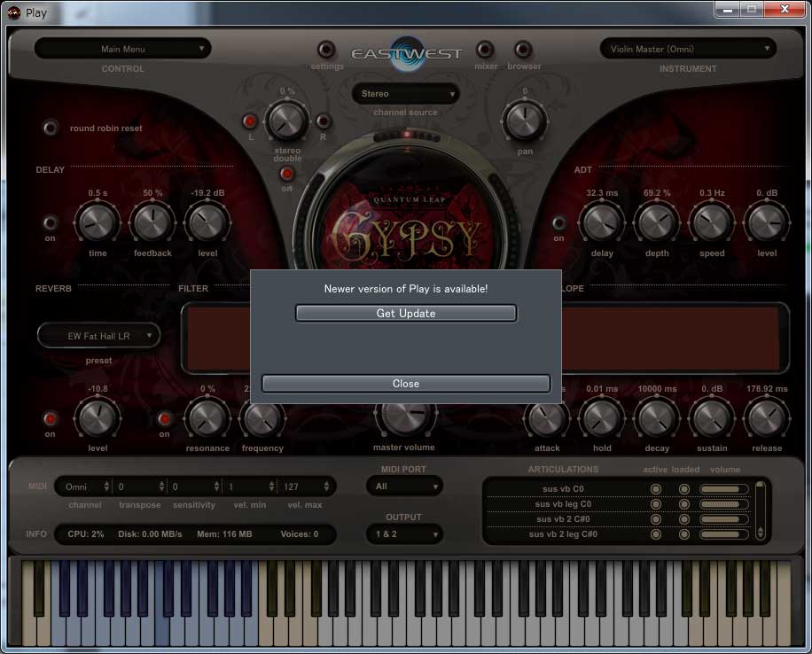Click the Play app icon in title bar

pos(14,12)
